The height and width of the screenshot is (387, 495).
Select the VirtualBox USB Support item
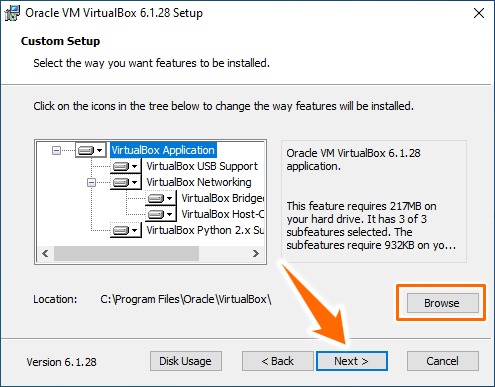(202, 166)
